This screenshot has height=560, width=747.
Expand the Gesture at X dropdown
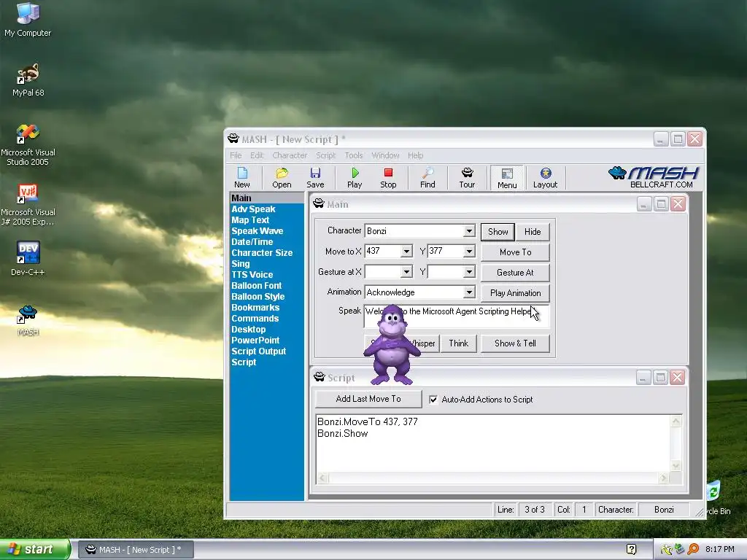[x=406, y=272]
